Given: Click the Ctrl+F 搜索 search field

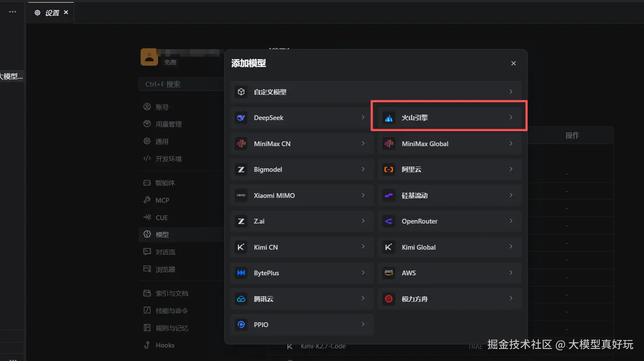Looking at the screenshot, I should coord(182,84).
